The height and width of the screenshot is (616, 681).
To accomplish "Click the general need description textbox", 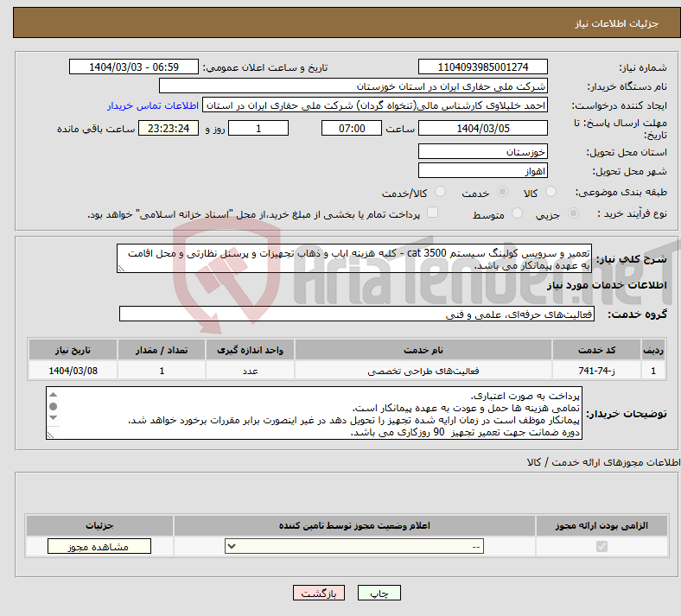I will [x=354, y=258].
